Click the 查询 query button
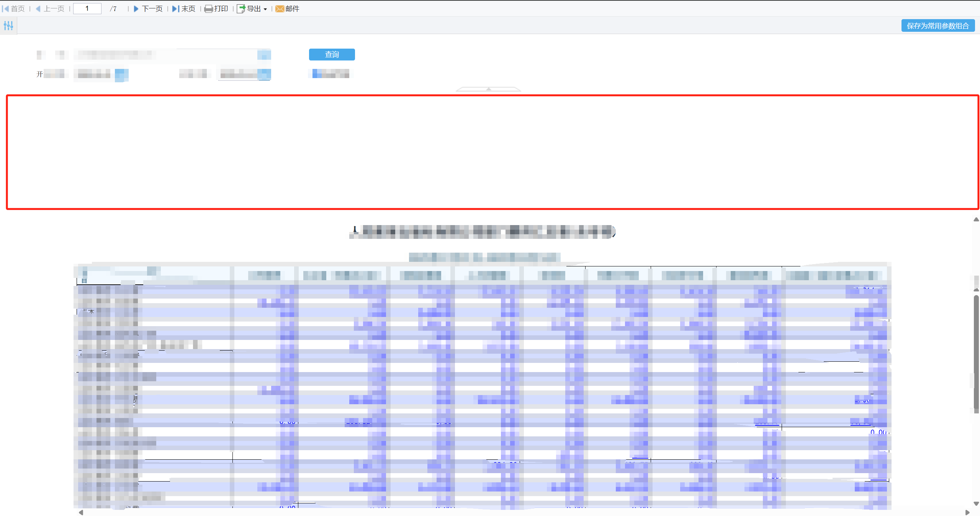This screenshot has height=516, width=980. coord(332,54)
